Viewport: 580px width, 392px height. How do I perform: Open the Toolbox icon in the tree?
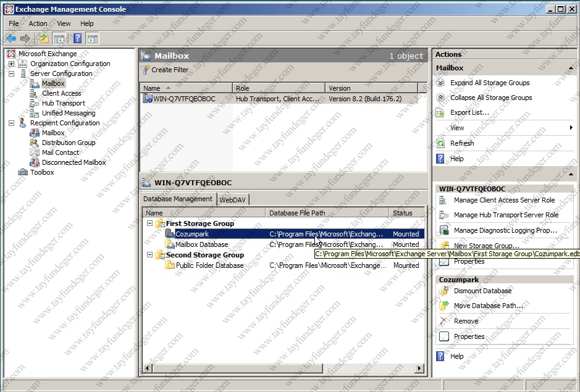pyautogui.click(x=23, y=172)
